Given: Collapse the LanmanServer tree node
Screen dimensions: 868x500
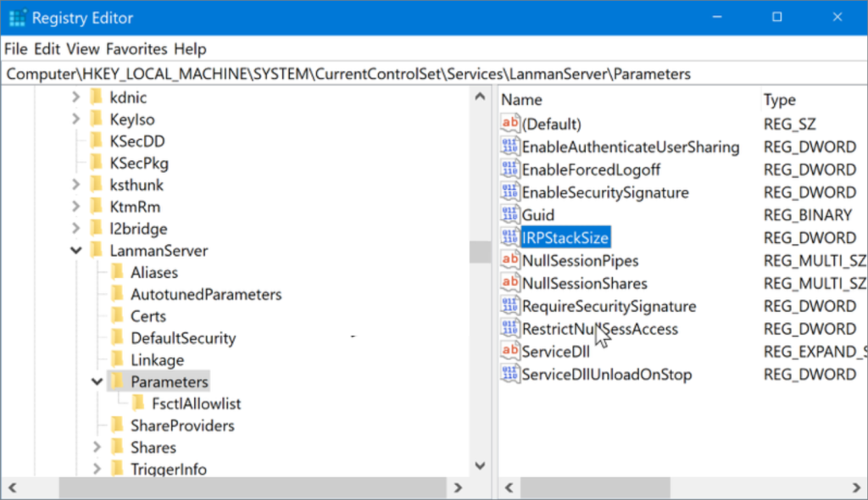Looking at the screenshot, I should pyautogui.click(x=75, y=250).
